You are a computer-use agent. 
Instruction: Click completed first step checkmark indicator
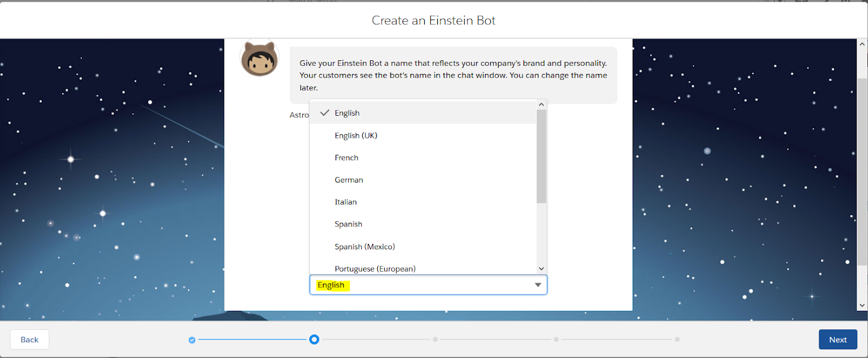coord(192,340)
